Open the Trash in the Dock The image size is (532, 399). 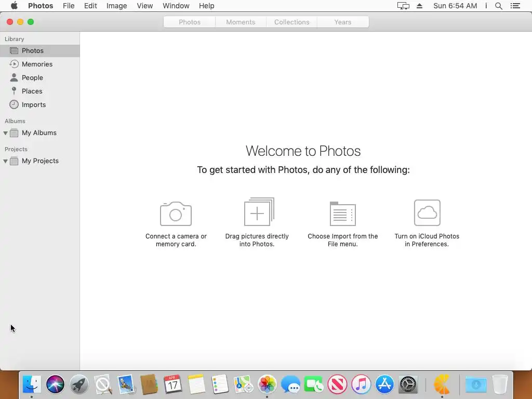tap(500, 384)
